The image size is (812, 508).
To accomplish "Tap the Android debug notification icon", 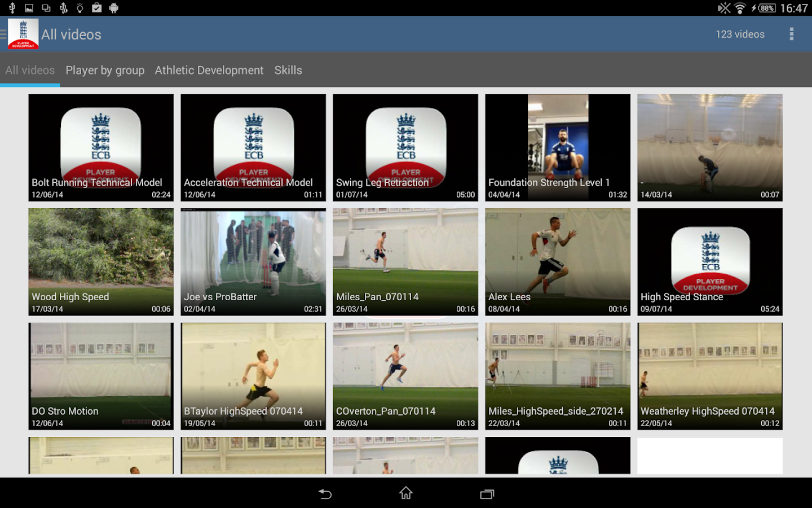I will [x=113, y=8].
